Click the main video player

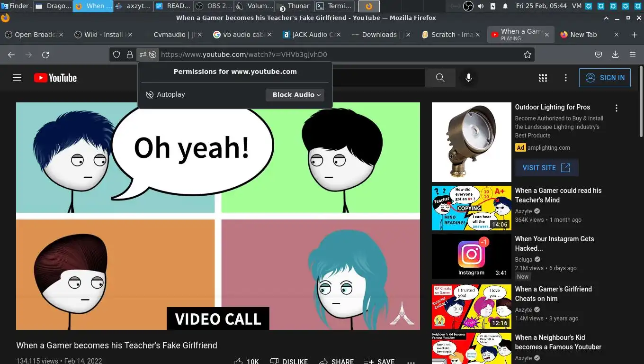(218, 216)
